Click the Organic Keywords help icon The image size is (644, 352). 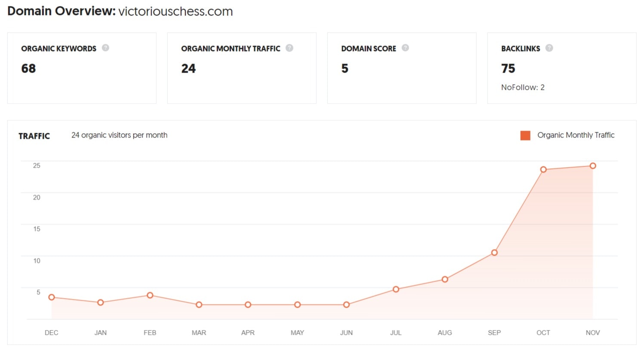[x=105, y=48]
